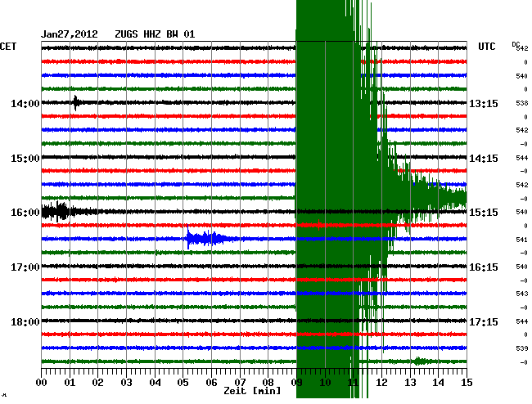This screenshot has height=404, width=532.
Task: Select the 16:00 CET time label
Action: (25, 213)
